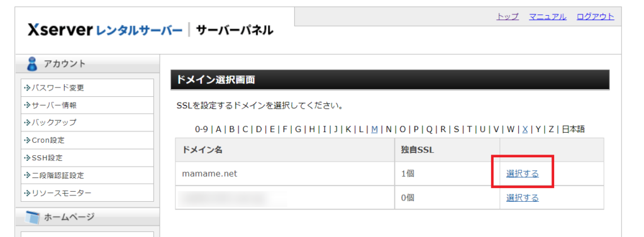The height and width of the screenshot is (237, 644).
Task: Open the マニュアル link
Action: coord(548,16)
